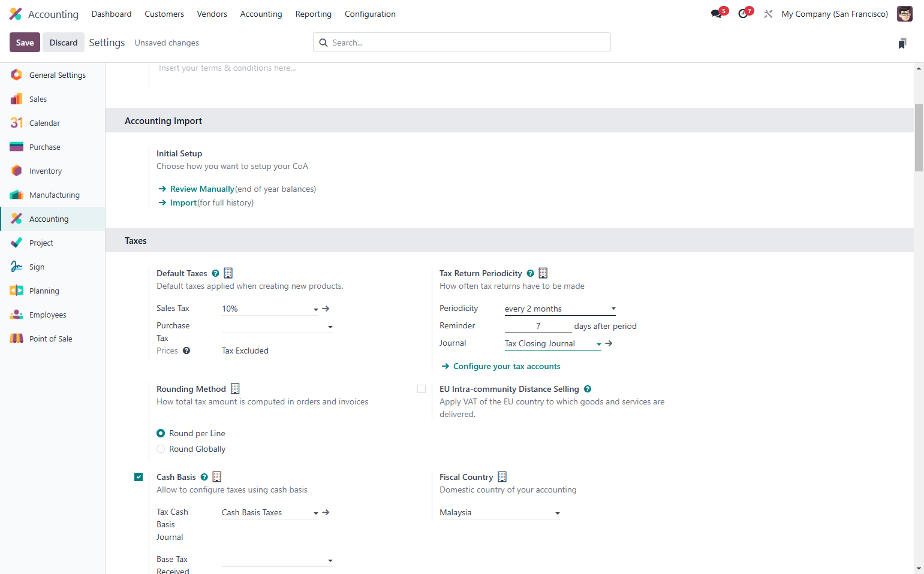Open Sales Tax record via arrow icon

pos(326,309)
